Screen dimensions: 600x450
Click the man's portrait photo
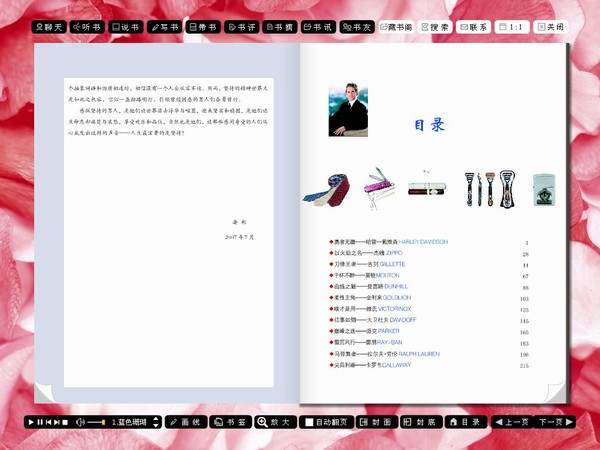[348, 109]
